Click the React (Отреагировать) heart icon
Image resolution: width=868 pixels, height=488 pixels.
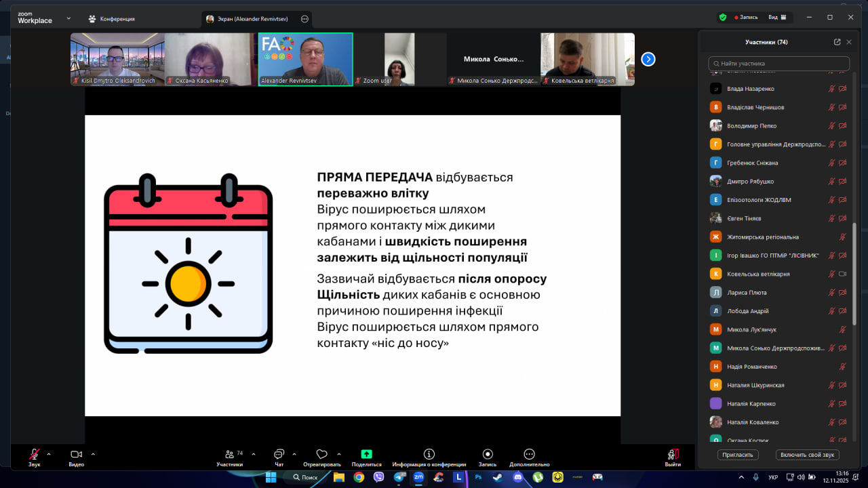tap(322, 455)
